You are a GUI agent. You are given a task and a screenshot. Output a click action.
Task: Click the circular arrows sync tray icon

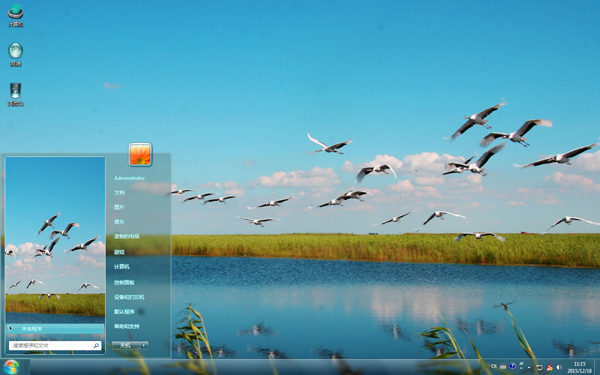(539, 367)
